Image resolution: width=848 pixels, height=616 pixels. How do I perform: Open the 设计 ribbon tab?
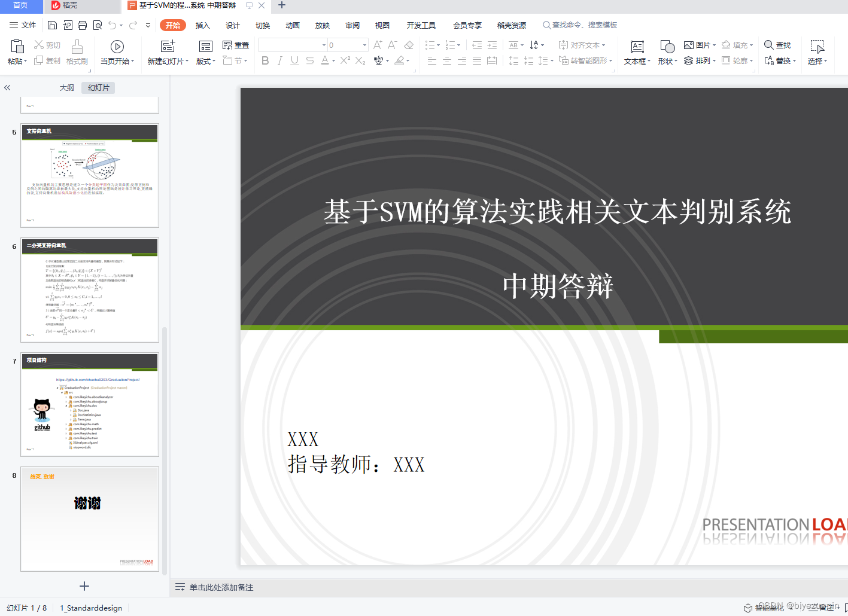pos(233,25)
